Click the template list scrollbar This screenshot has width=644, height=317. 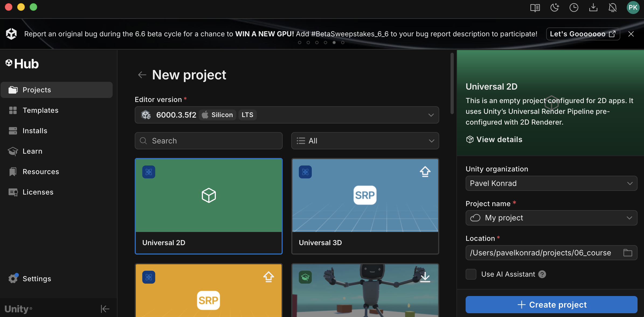tap(452, 83)
